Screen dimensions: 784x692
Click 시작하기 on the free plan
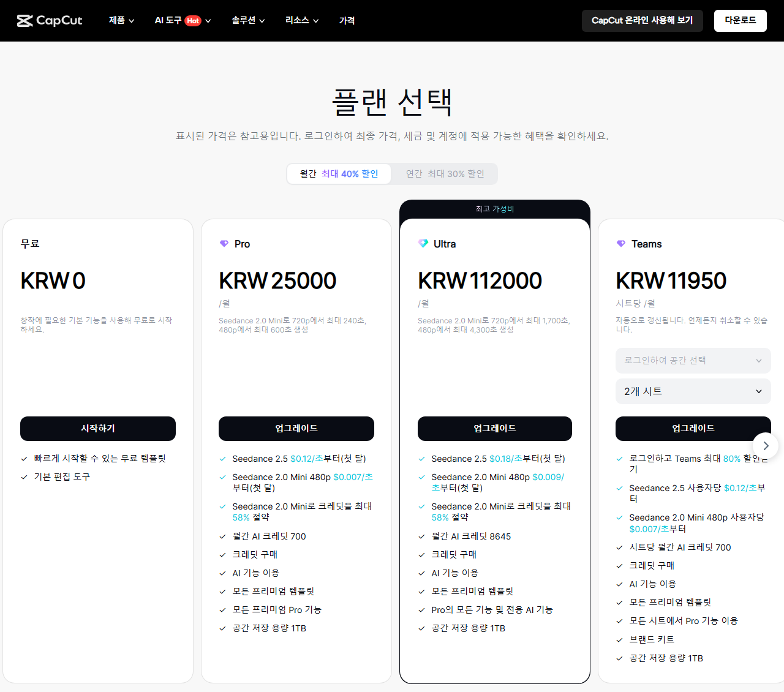98,429
